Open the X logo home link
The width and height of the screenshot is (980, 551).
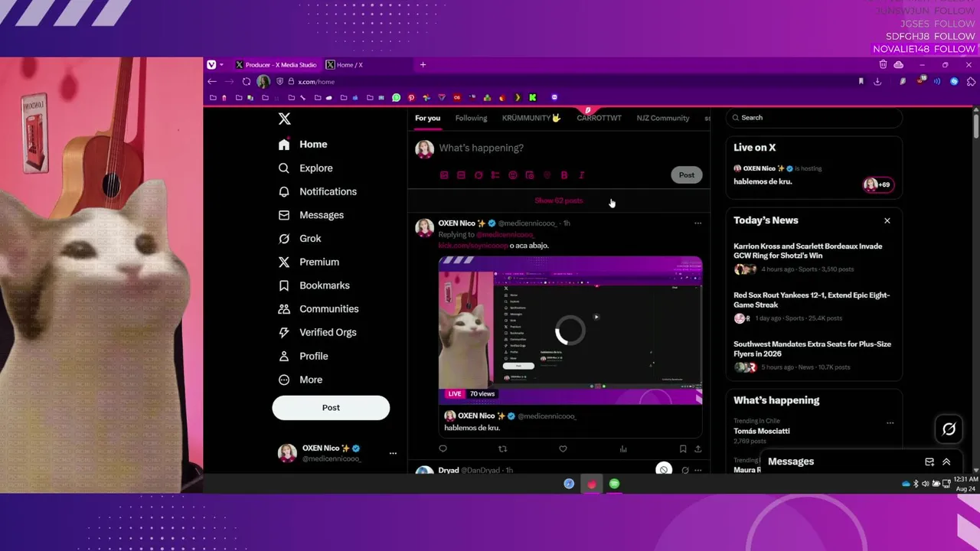[284, 119]
